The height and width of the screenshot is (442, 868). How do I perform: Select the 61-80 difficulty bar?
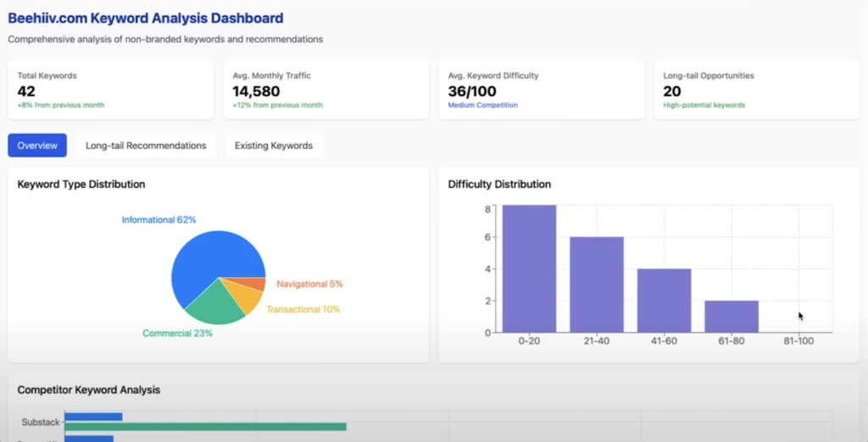click(732, 317)
